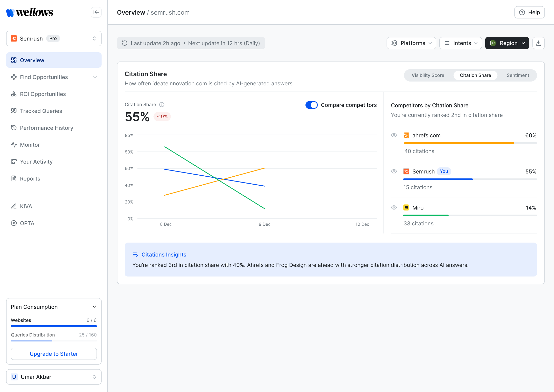Open the Umar Akbar account menu

pyautogui.click(x=54, y=377)
